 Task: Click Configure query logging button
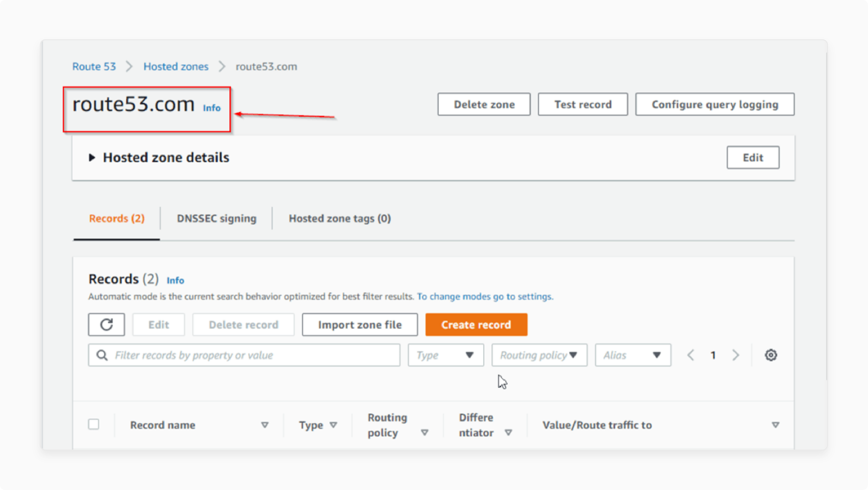point(715,104)
